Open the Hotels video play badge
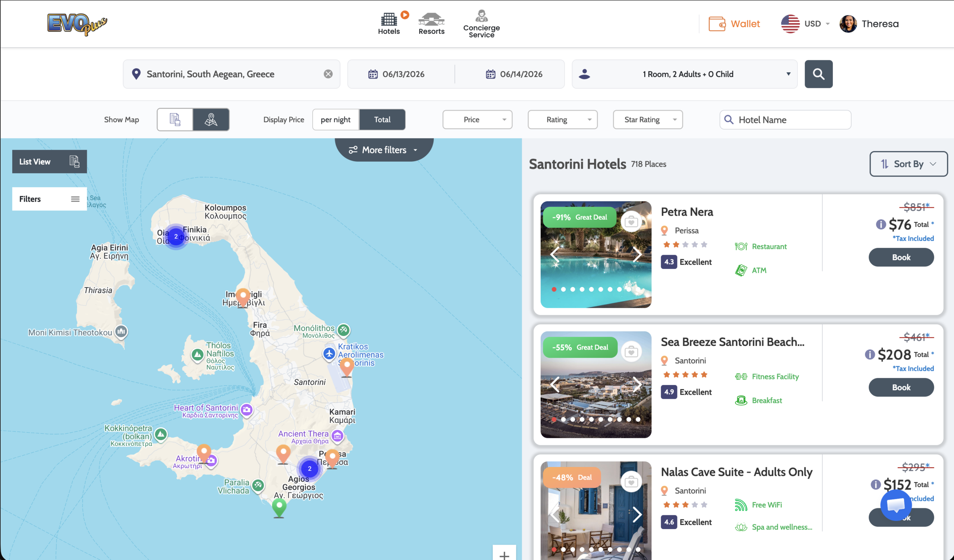This screenshot has height=560, width=954. tap(405, 15)
